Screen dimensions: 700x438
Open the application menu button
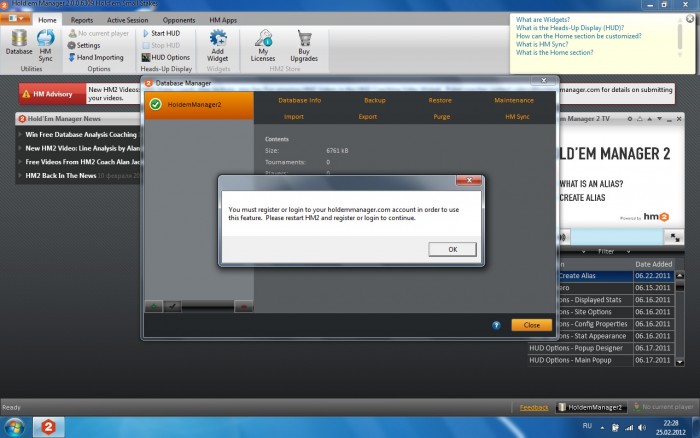16,19
